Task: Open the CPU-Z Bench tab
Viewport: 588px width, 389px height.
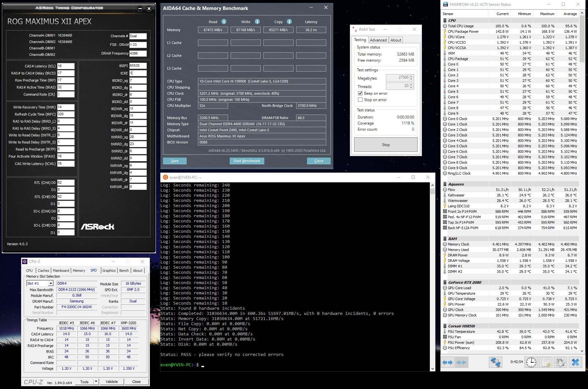Action: click(x=124, y=271)
